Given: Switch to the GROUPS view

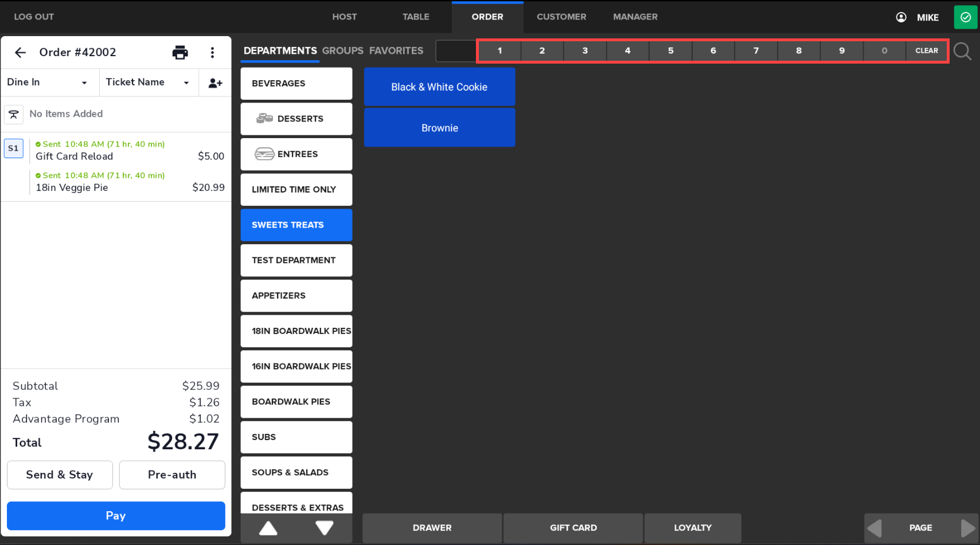Looking at the screenshot, I should [343, 51].
